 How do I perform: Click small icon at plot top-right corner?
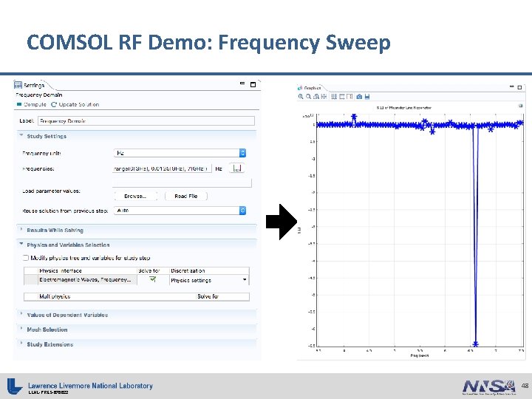coord(520,106)
